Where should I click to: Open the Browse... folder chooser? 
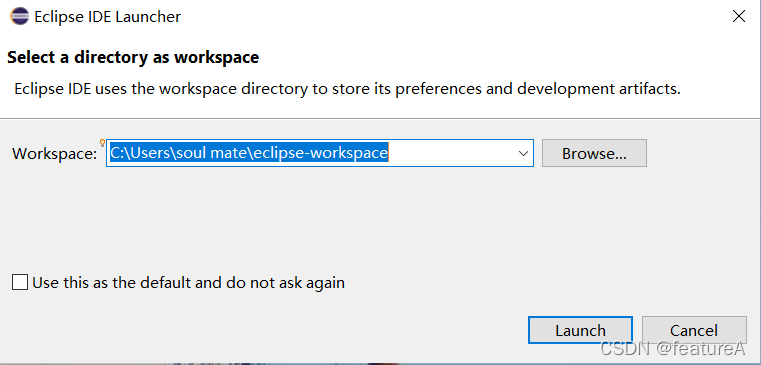[x=594, y=153]
